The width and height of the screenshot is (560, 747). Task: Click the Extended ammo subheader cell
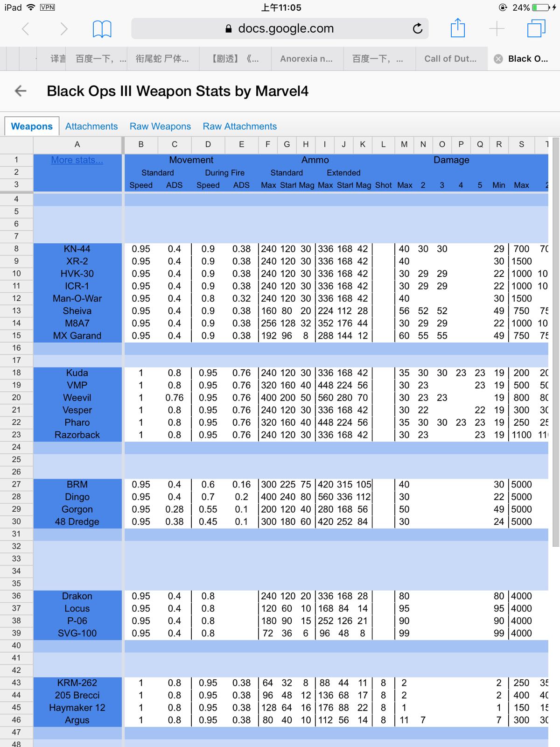(x=343, y=173)
